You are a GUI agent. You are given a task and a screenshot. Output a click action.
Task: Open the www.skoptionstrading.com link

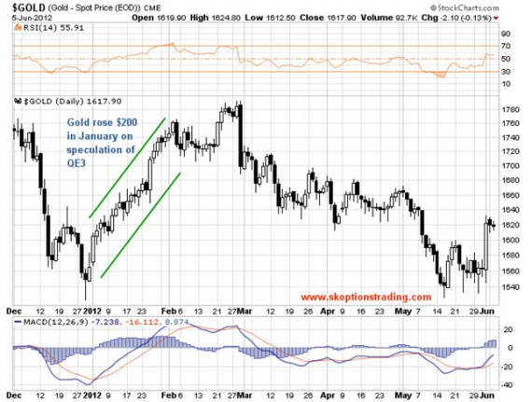point(366,298)
